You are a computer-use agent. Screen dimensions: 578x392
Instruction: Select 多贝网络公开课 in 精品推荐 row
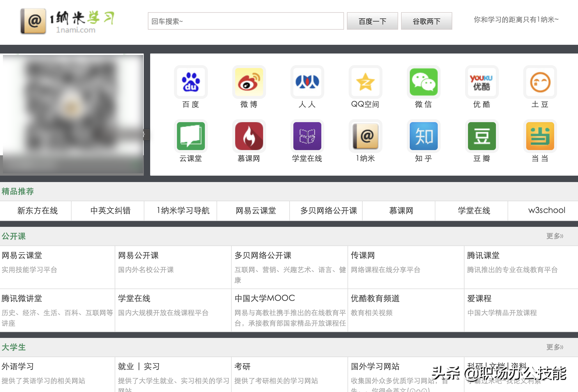click(x=329, y=211)
